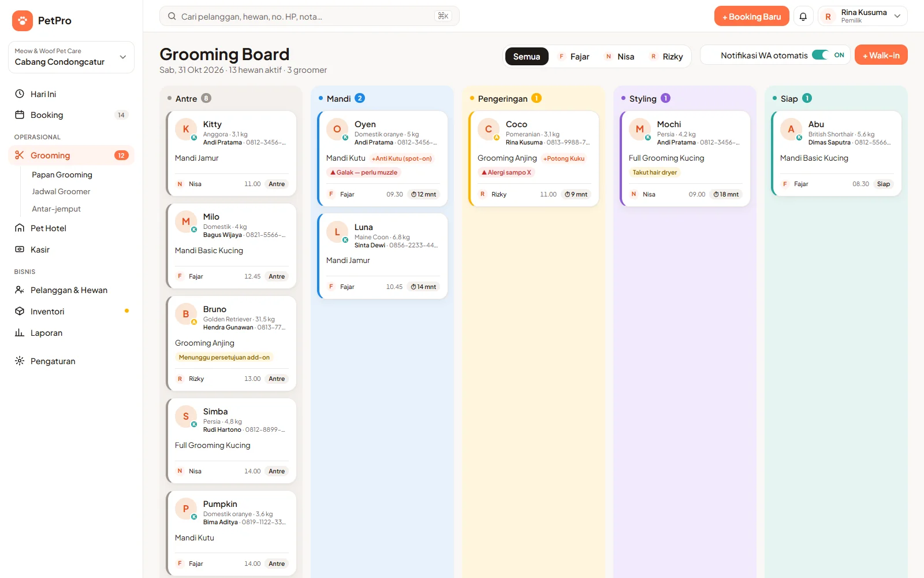Click the Takut hair dryer note
Image resolution: width=924 pixels, height=578 pixels.
click(654, 172)
